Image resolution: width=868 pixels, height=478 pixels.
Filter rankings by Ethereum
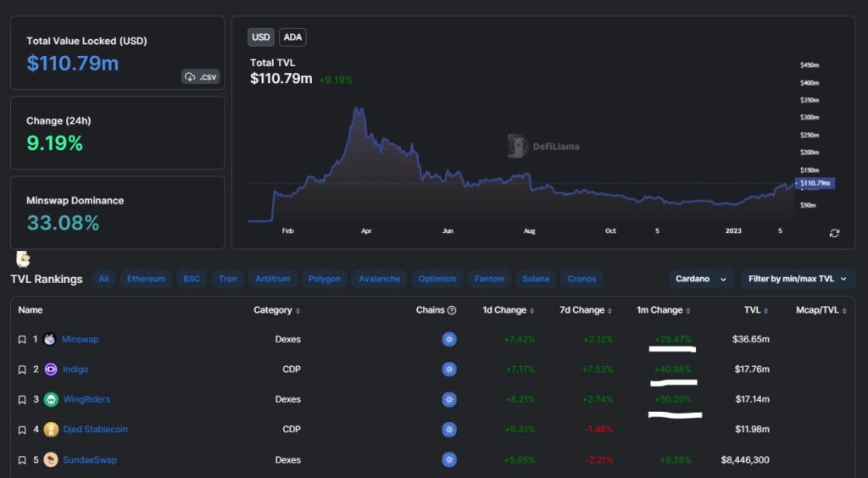point(146,279)
